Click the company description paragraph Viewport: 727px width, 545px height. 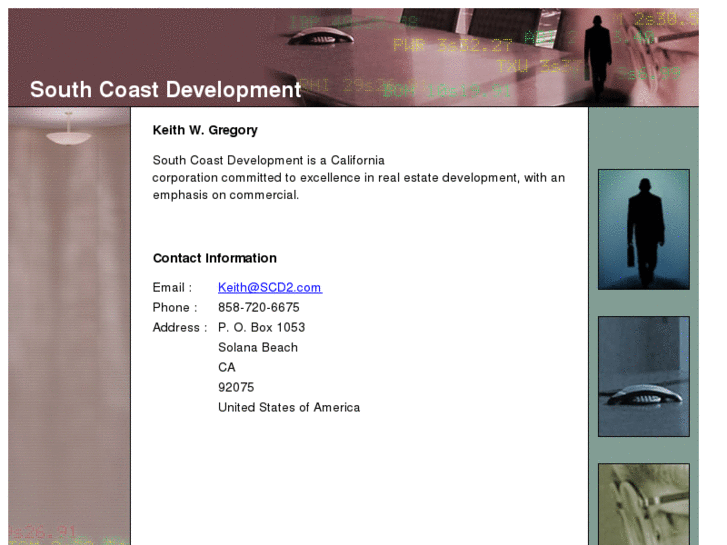pyautogui.click(x=358, y=178)
